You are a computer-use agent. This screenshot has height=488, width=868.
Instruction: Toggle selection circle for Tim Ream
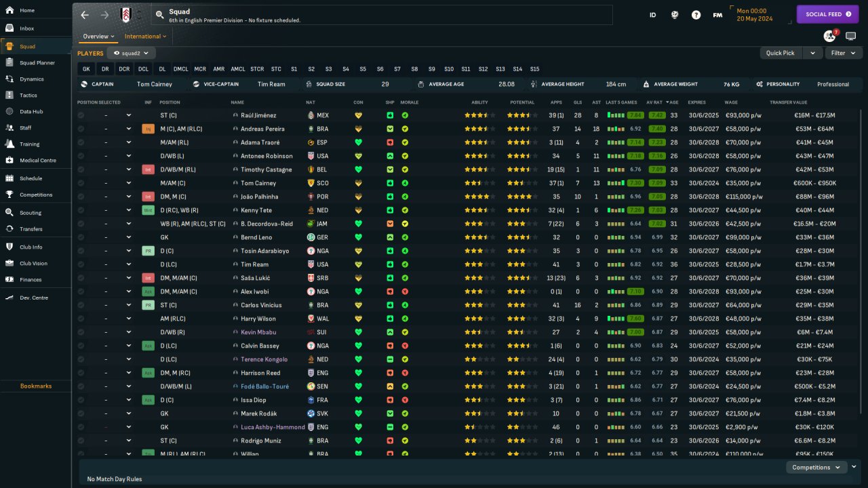81,264
